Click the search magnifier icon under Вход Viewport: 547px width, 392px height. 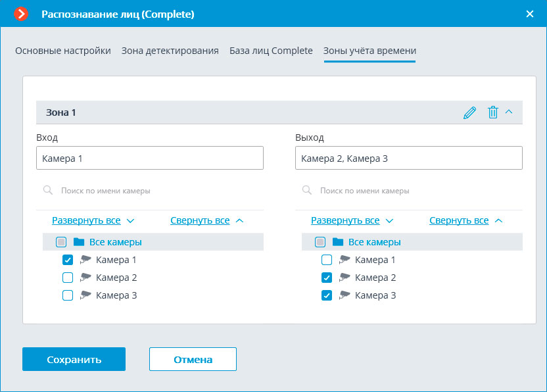(48, 190)
